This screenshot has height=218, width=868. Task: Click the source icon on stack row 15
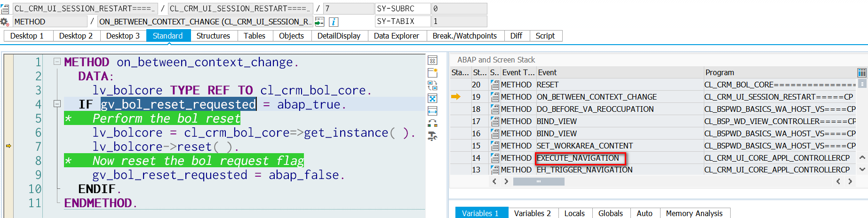click(494, 146)
